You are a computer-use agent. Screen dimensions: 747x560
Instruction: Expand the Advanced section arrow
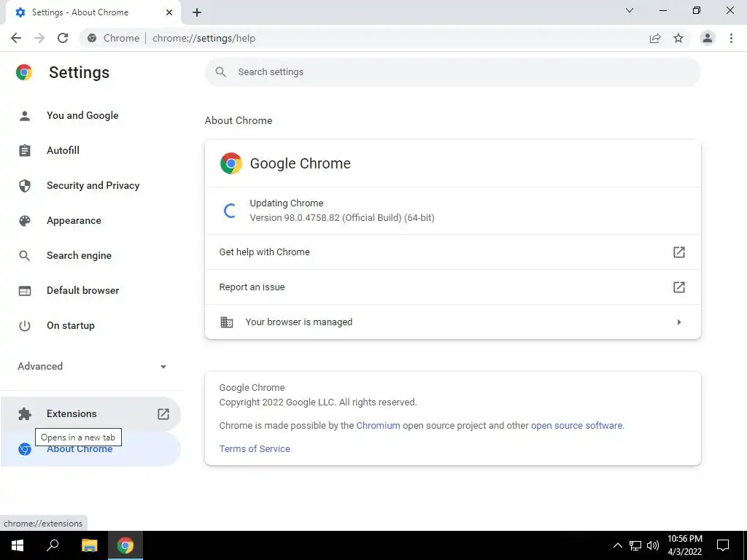(x=163, y=367)
